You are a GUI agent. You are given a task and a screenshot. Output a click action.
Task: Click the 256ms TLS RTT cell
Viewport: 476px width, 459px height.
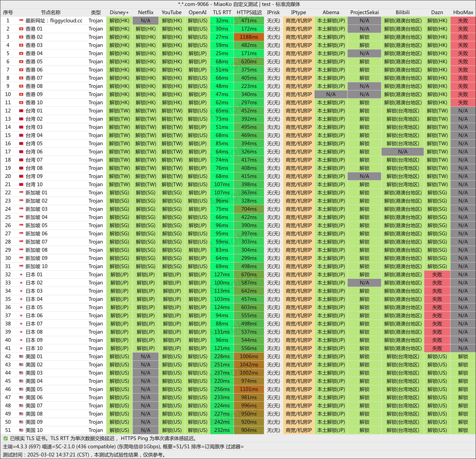222,389
